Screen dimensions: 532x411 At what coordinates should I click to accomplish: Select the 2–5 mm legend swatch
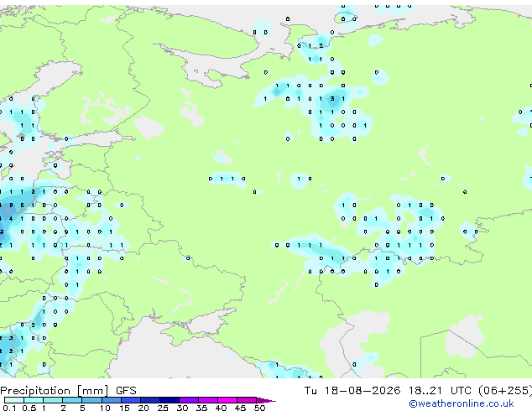tap(72, 400)
